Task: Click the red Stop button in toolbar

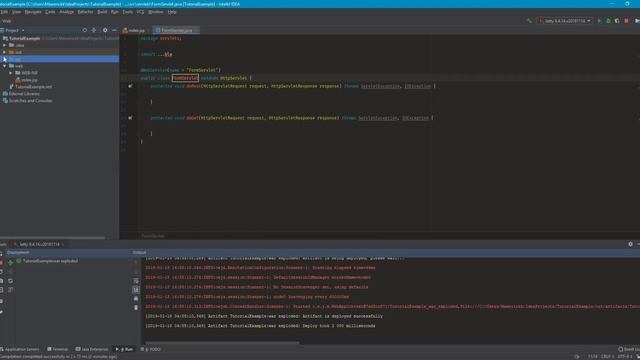Action: 626,21
